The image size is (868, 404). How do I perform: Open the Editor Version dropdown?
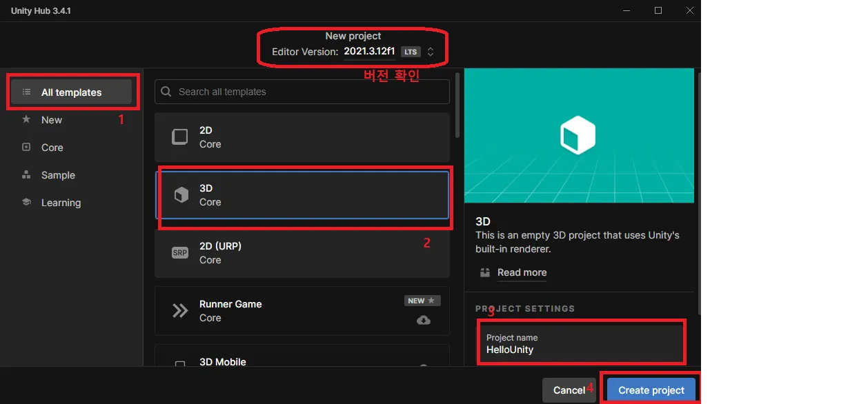(431, 52)
